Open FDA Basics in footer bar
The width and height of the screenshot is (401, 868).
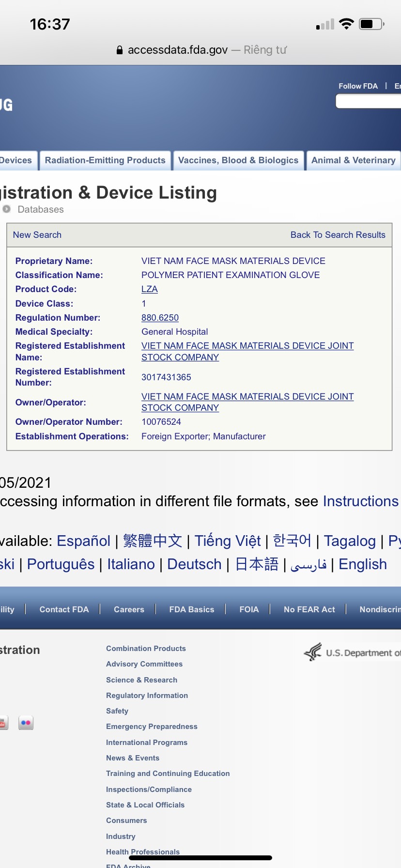click(x=192, y=609)
